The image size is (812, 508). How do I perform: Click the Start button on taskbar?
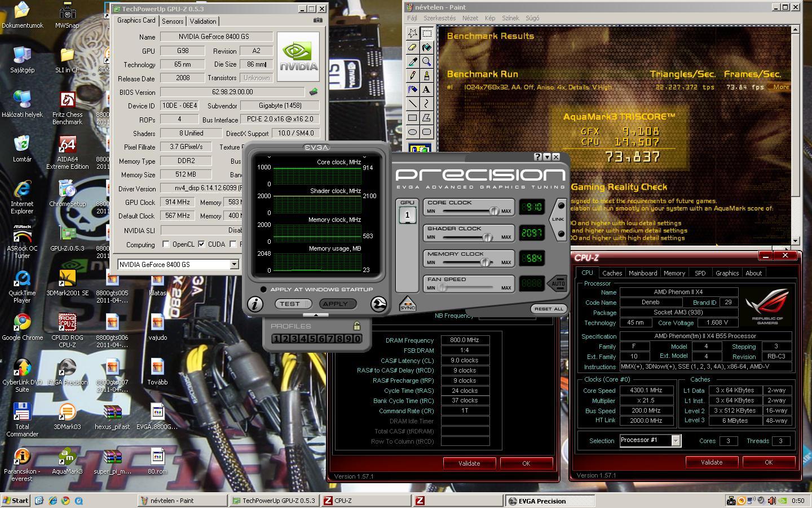tap(16, 501)
